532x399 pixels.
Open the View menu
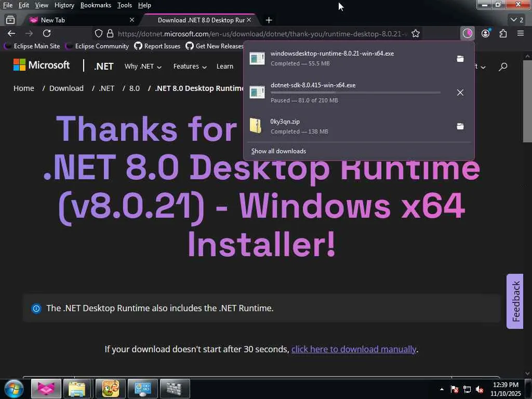(42, 5)
